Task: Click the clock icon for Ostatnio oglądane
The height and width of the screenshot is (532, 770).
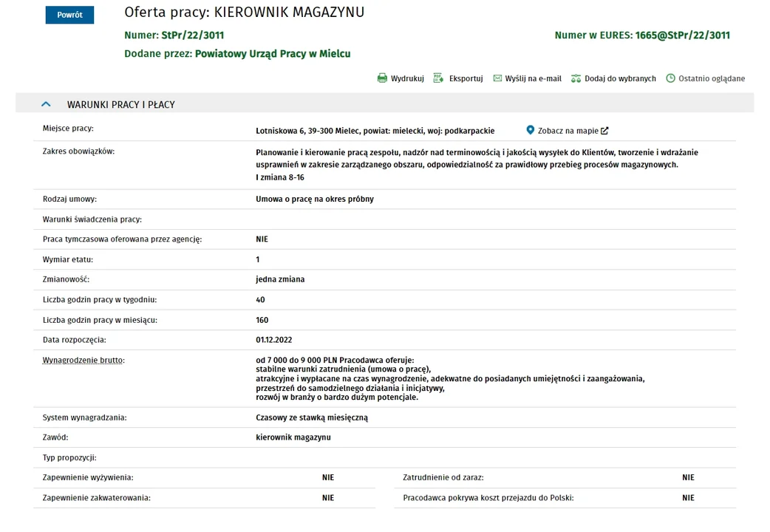Action: [670, 78]
